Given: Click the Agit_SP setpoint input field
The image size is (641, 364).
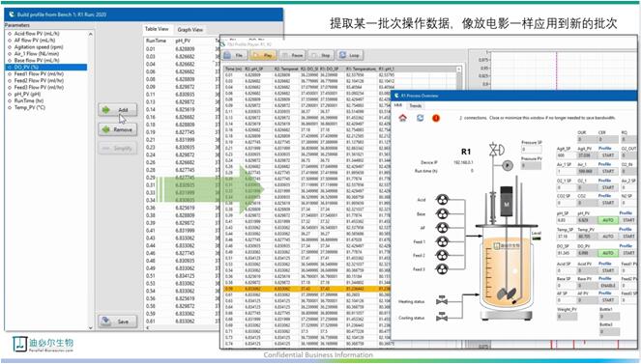Looking at the screenshot, I should click(x=566, y=155).
